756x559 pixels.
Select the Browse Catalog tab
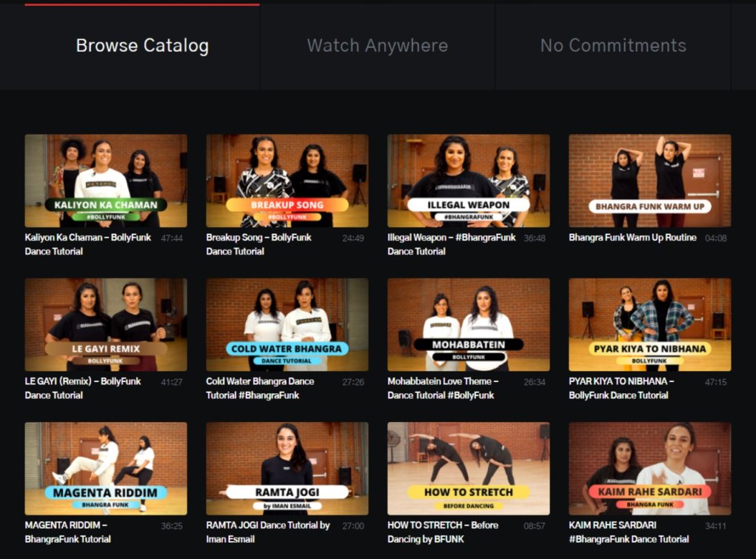tap(142, 46)
